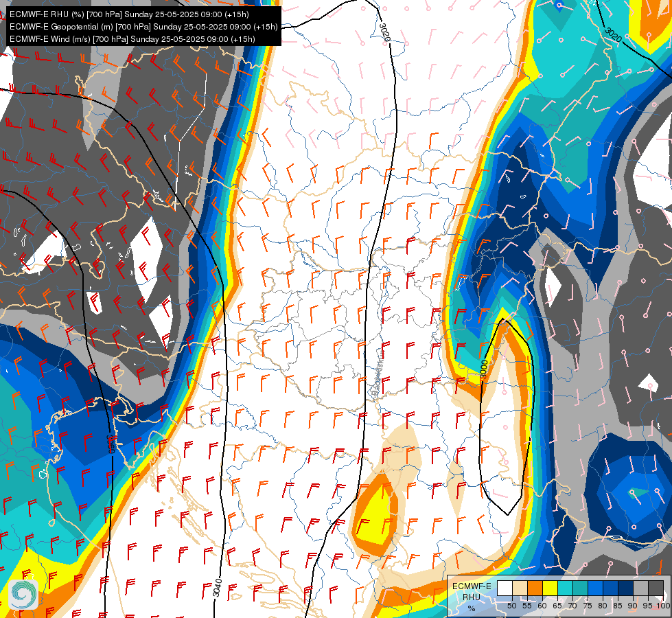
Task: Click the '3000' geopotential contour label
Action: click(485, 369)
